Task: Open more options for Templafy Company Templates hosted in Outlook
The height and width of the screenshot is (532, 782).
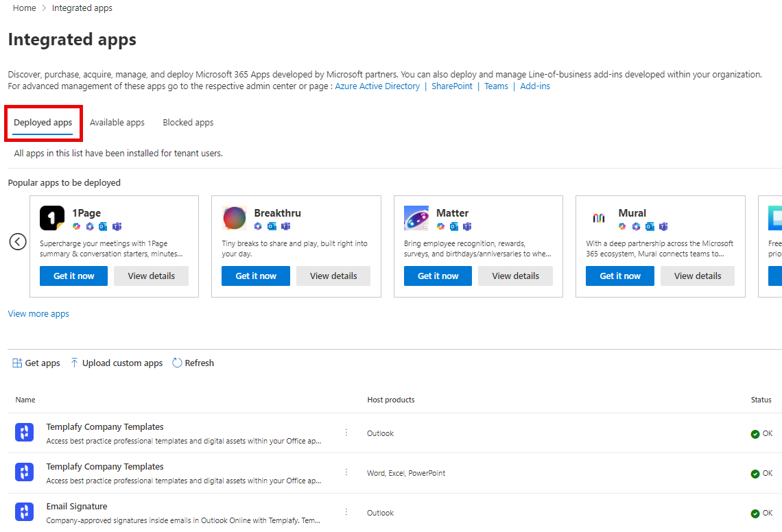Action: click(346, 433)
